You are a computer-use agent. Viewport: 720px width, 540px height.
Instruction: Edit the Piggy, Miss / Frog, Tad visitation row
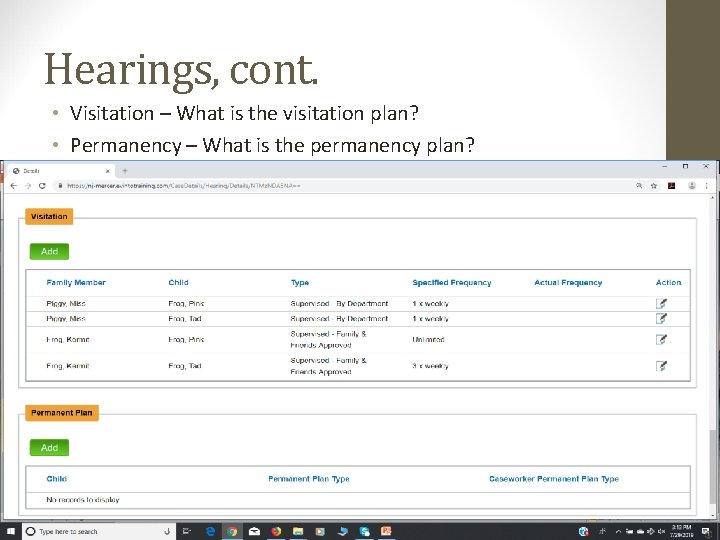point(661,318)
